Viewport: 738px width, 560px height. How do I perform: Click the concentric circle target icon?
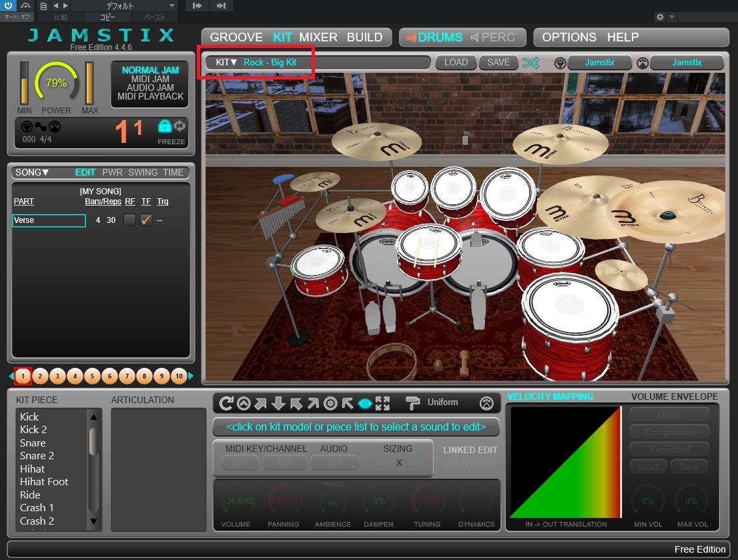330,403
